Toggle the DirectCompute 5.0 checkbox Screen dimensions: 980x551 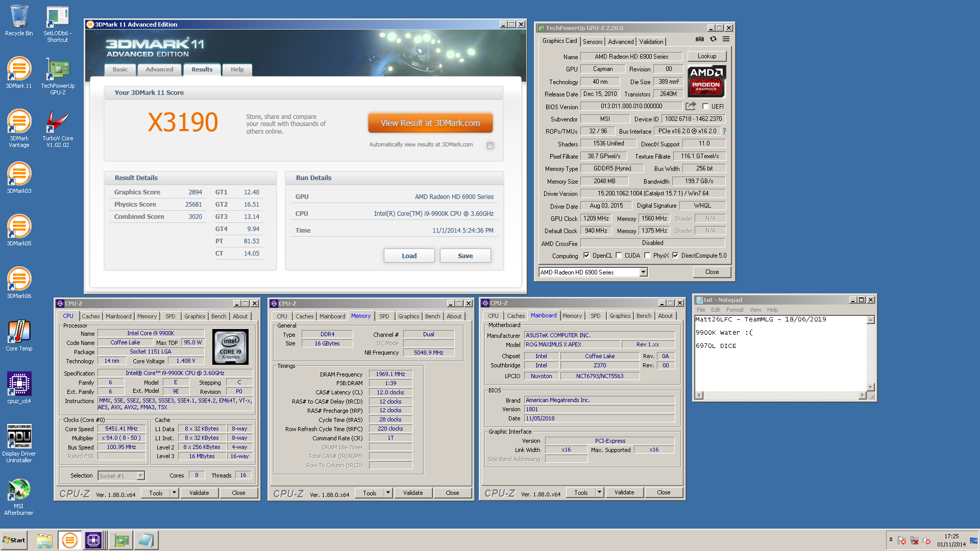click(x=675, y=256)
